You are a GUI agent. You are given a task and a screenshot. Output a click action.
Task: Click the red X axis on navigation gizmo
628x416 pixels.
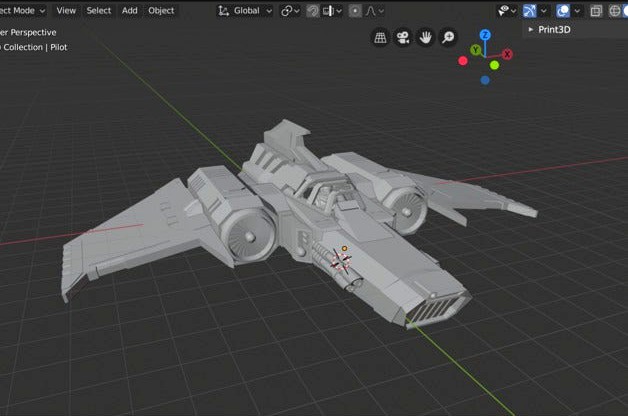click(x=507, y=54)
